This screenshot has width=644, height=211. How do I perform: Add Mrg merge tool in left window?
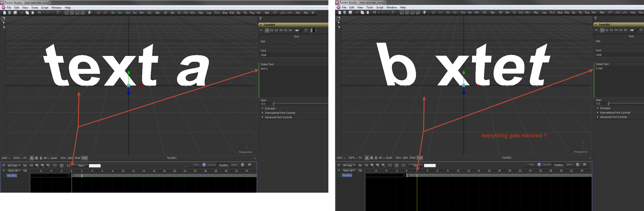click(201, 13)
